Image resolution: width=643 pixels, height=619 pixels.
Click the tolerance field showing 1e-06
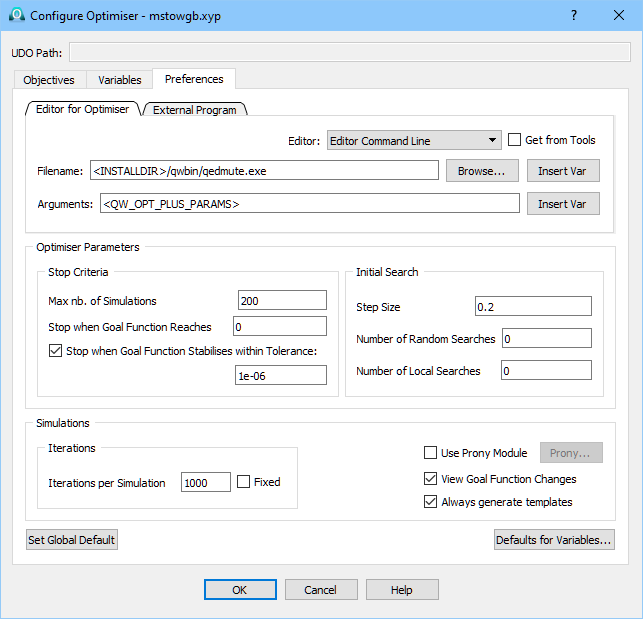[281, 375]
